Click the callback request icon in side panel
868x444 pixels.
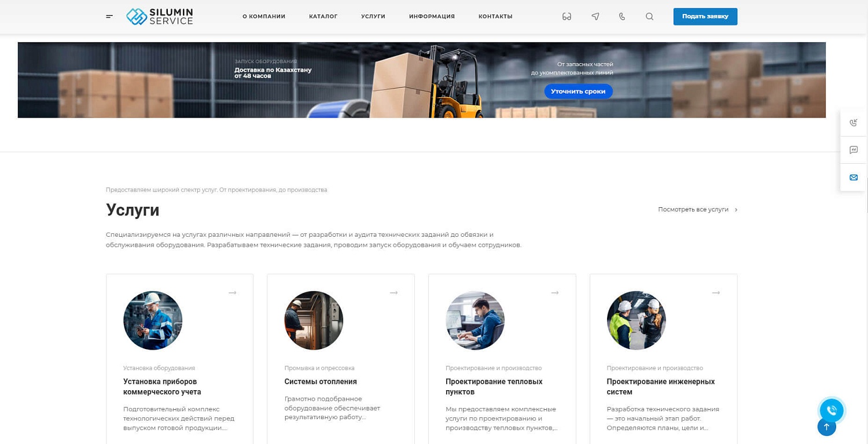(x=853, y=123)
